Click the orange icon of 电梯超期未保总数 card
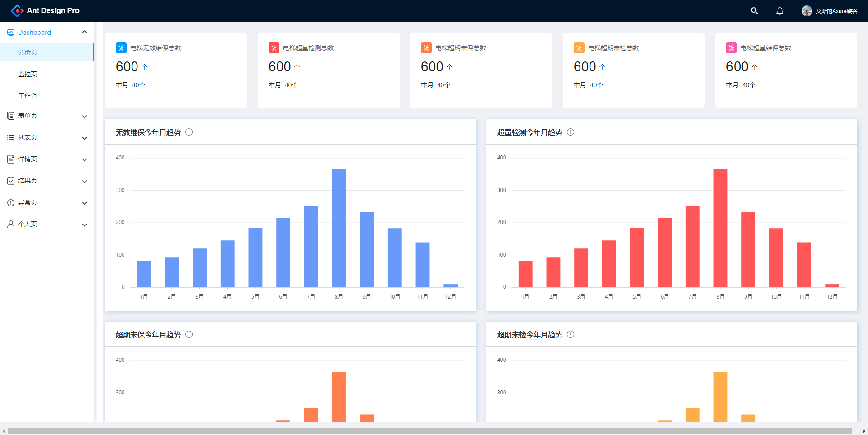 426,48
